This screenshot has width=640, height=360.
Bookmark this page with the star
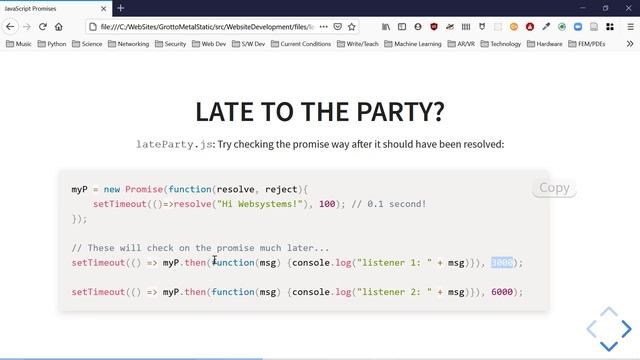(x=352, y=27)
